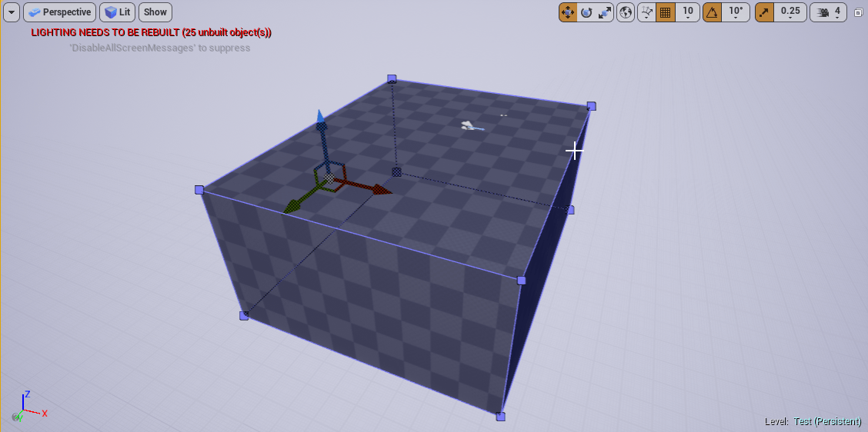Screen dimensions: 868x432
Task: Click the Lit view mode button
Action: pyautogui.click(x=117, y=12)
